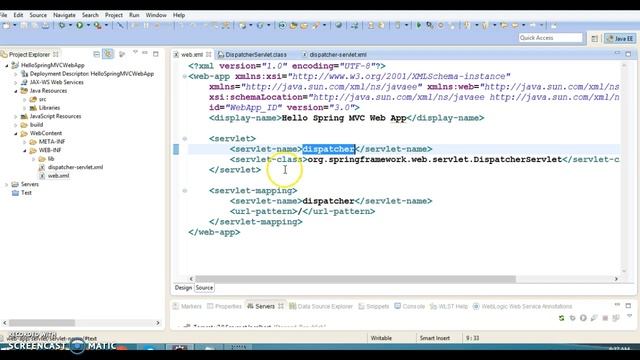Viewport: 640px width, 360px height.
Task: Click the Stop server icon in Servers view
Action: click(605, 318)
